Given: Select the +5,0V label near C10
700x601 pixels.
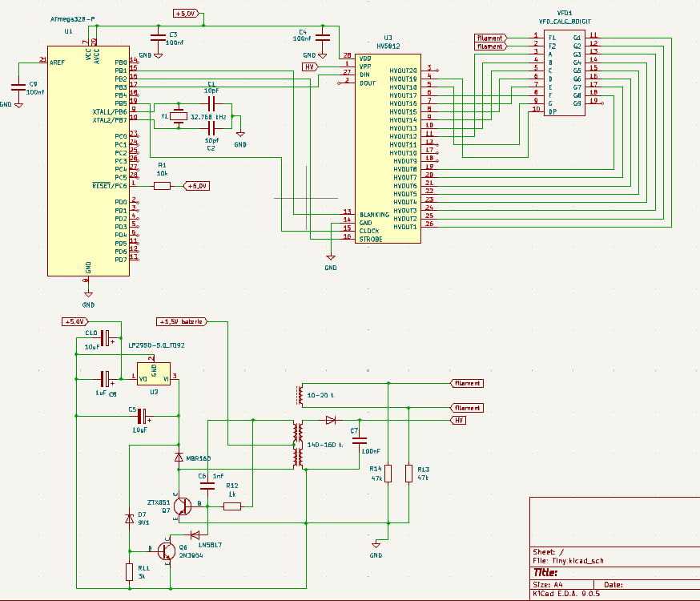Looking at the screenshot, I should [x=75, y=321].
